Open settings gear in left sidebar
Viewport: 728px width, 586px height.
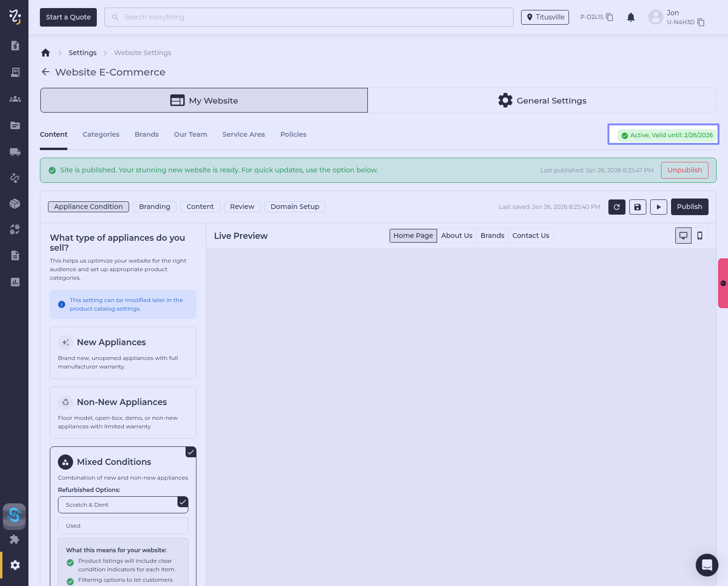pos(15,565)
